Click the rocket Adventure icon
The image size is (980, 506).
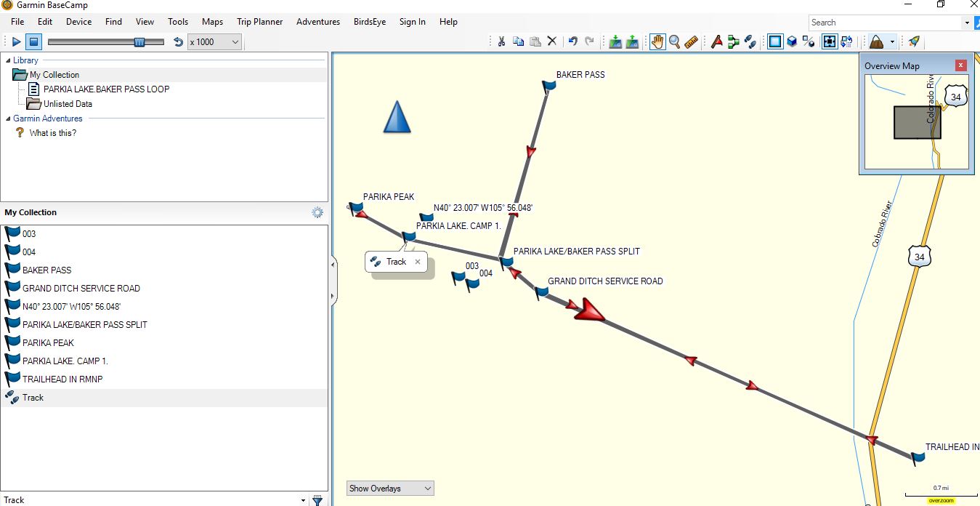point(914,42)
